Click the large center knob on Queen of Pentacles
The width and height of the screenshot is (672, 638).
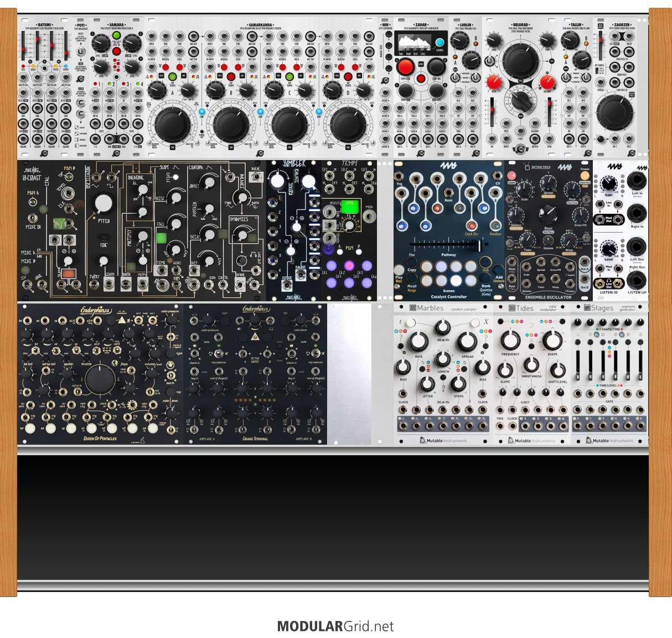100,379
